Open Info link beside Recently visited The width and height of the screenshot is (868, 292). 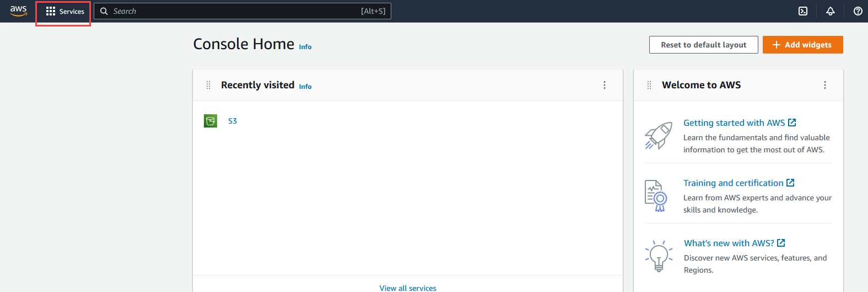tap(305, 87)
